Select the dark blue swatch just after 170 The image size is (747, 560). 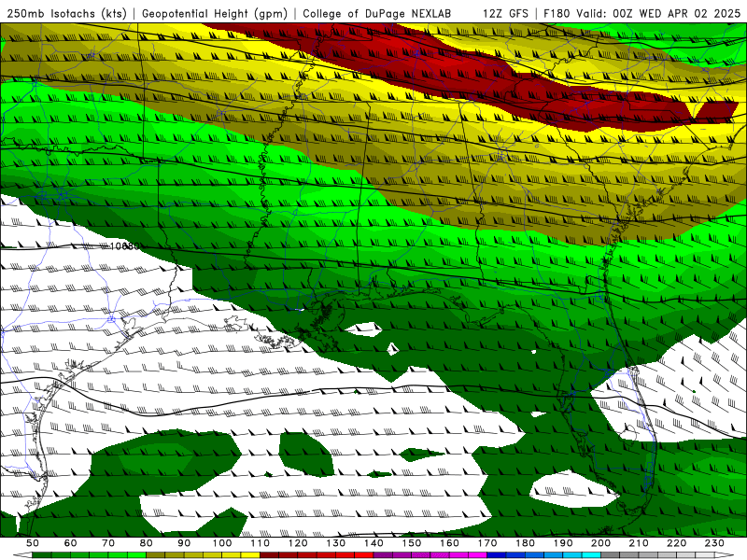click(497, 555)
